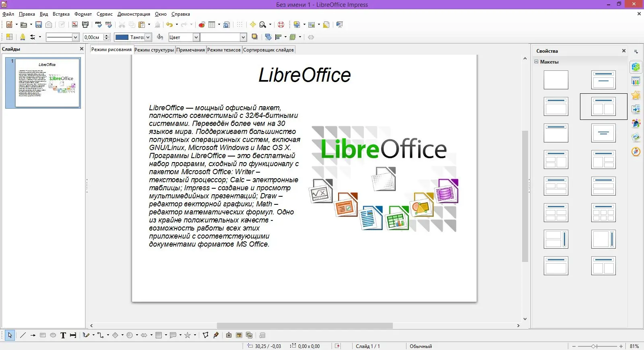
Task: Export directly as PDF
Action: 75,25
